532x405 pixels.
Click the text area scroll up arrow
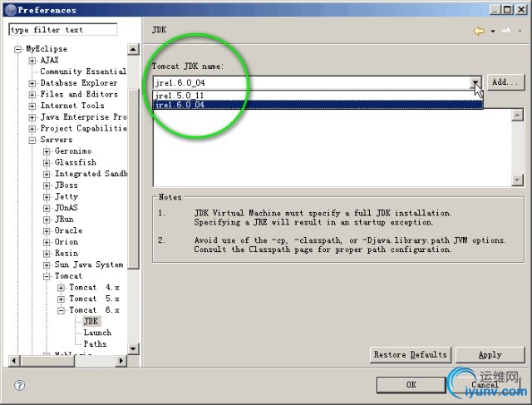[x=517, y=115]
